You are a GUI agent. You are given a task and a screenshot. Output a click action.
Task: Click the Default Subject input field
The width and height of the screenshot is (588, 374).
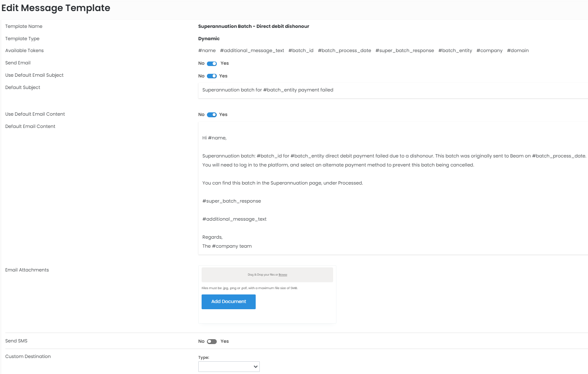click(x=393, y=90)
